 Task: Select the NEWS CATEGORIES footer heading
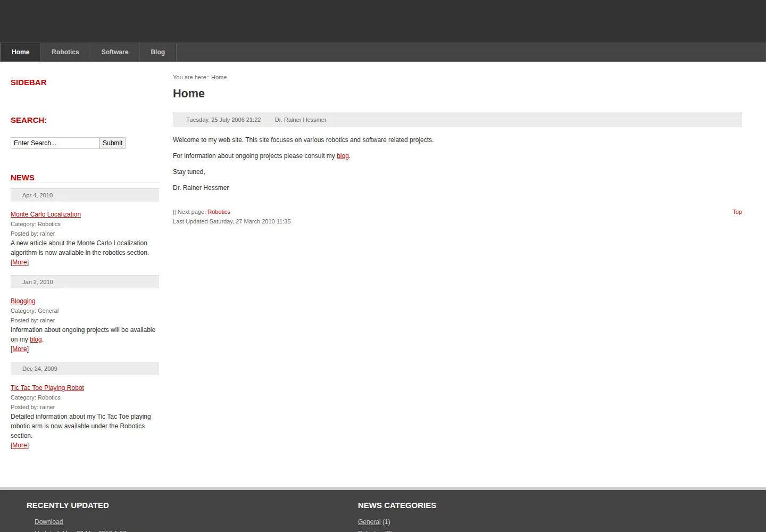[397, 505]
